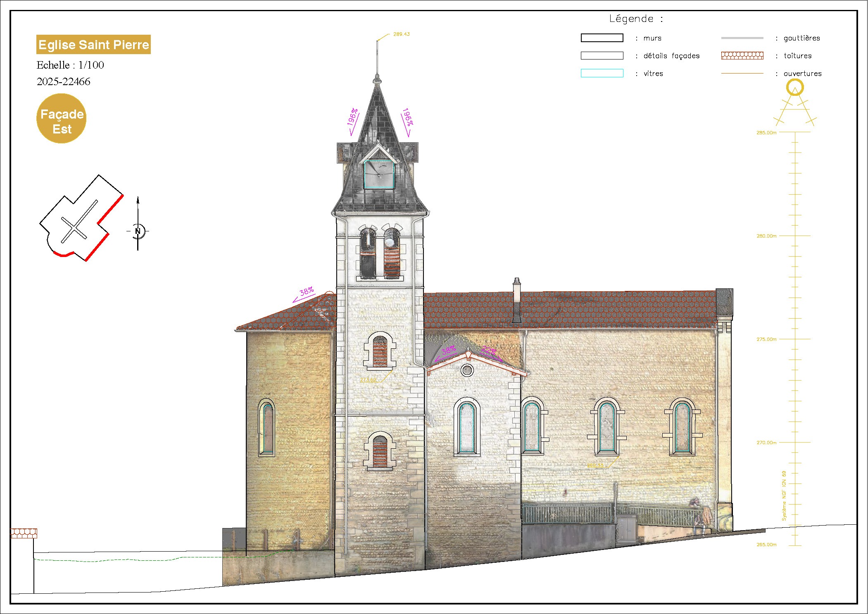The image size is (868, 614).
Task: Click the chimney on the nave roof
Action: coord(516,300)
